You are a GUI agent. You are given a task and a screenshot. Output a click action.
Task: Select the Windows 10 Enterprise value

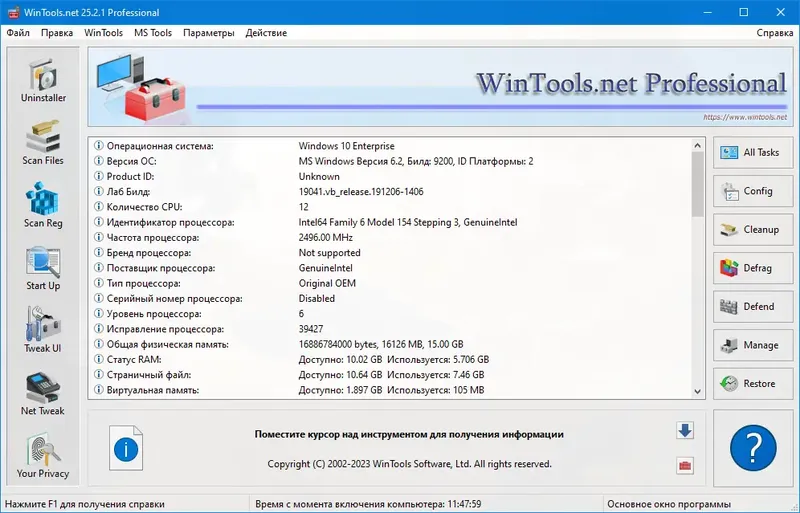[x=346, y=146]
